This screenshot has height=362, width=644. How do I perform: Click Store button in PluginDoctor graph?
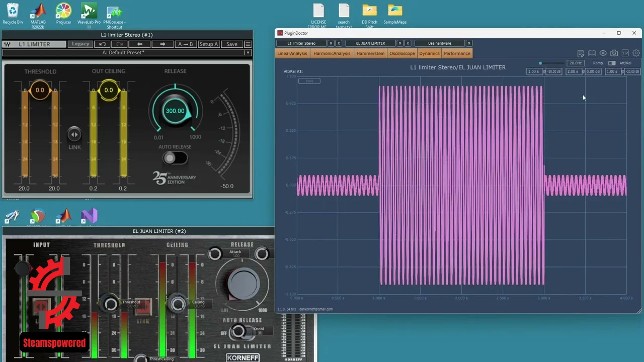(309, 81)
